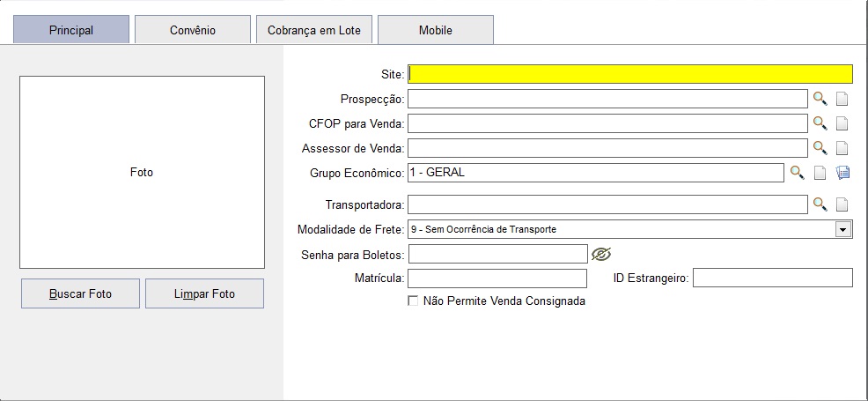The width and height of the screenshot is (868, 401).
Task: Toggle Senha para Boletos visibility eye
Action: pos(601,254)
